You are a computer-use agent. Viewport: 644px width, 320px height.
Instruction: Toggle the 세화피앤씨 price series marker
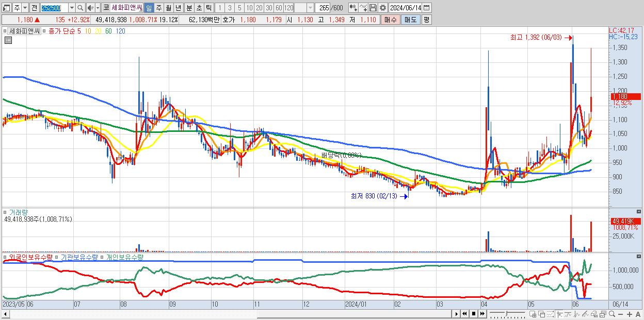click(x=5, y=31)
